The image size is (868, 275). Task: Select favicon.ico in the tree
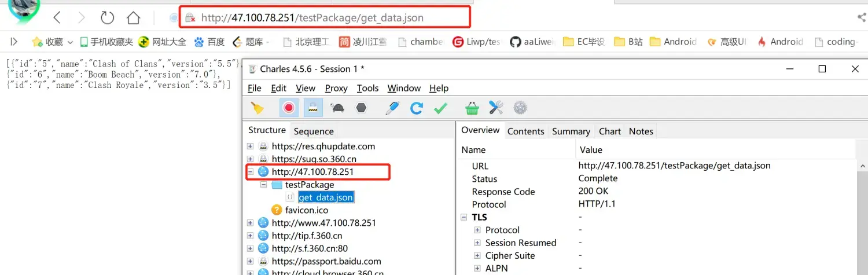(307, 210)
